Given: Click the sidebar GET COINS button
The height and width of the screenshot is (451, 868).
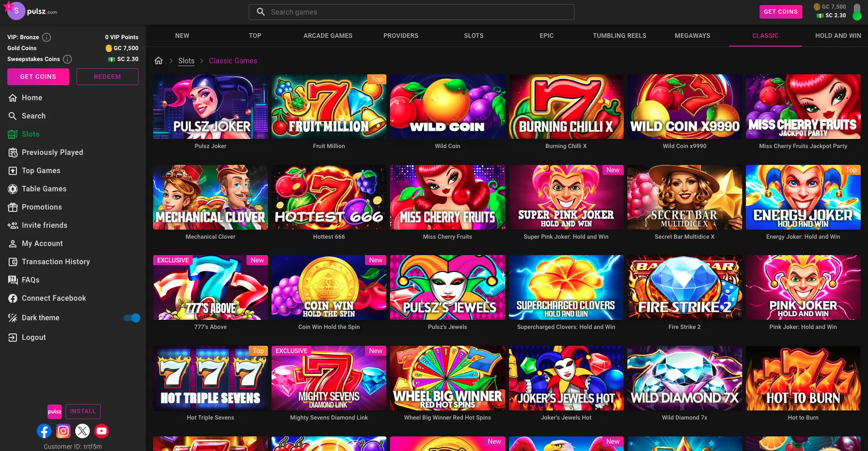Looking at the screenshot, I should pos(38,77).
